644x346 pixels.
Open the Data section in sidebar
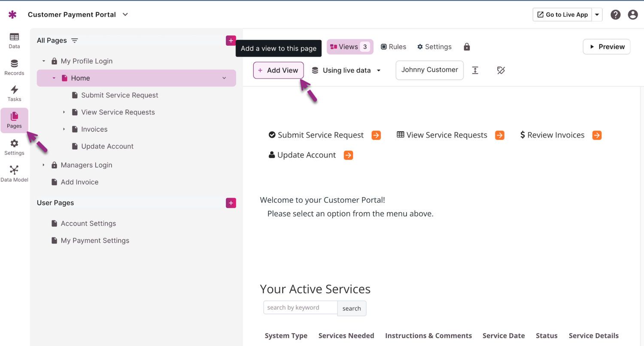tap(14, 40)
